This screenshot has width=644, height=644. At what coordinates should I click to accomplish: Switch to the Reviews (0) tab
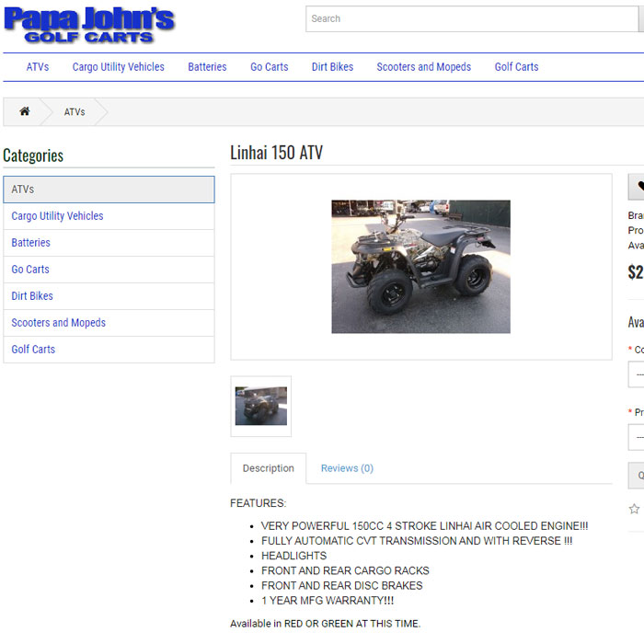[x=347, y=468]
